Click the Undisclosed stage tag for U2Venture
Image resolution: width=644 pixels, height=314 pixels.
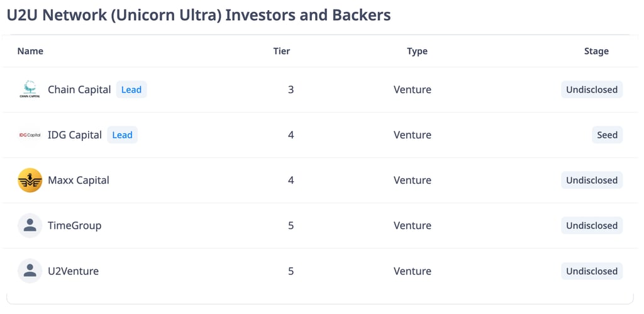(592, 271)
